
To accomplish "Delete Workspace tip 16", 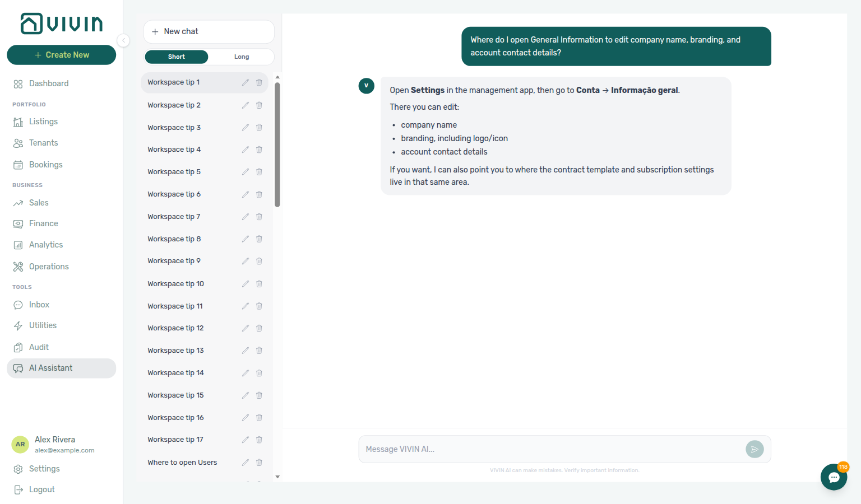I will pyautogui.click(x=259, y=418).
